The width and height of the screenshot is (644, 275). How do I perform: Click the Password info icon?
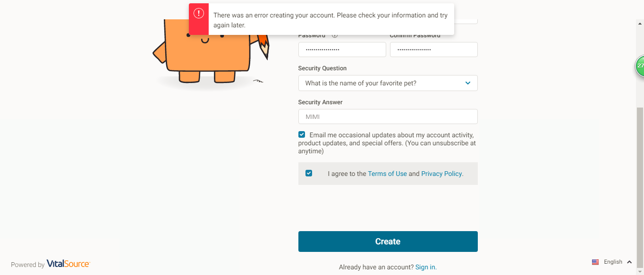pos(335,35)
